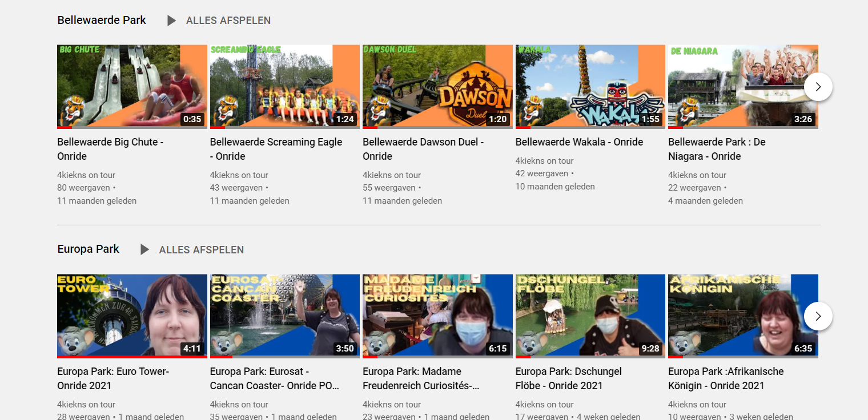Click title 'Bellewaerde Wakala - Onride'
868x420 pixels.
point(580,142)
